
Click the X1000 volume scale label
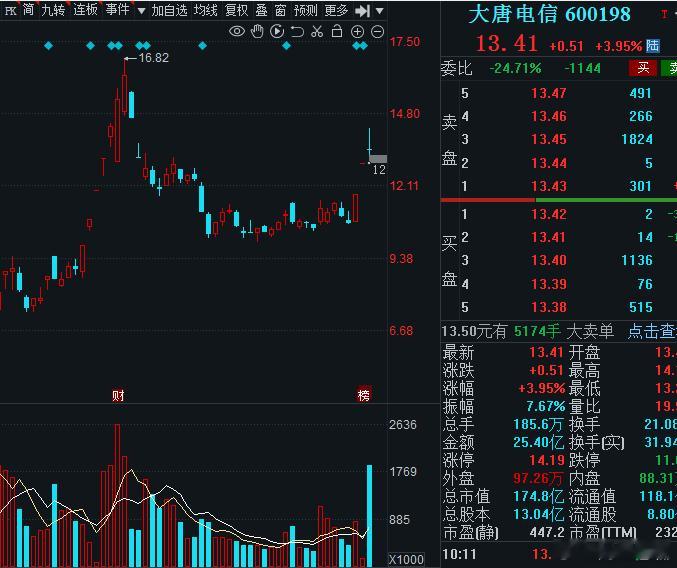click(x=406, y=560)
